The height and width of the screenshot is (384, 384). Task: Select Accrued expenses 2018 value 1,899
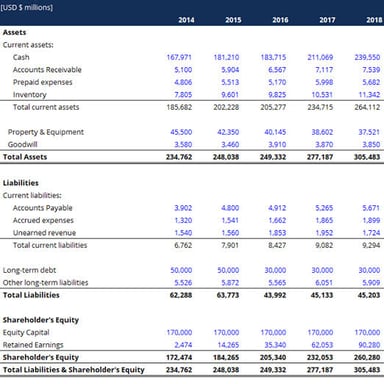point(371,220)
